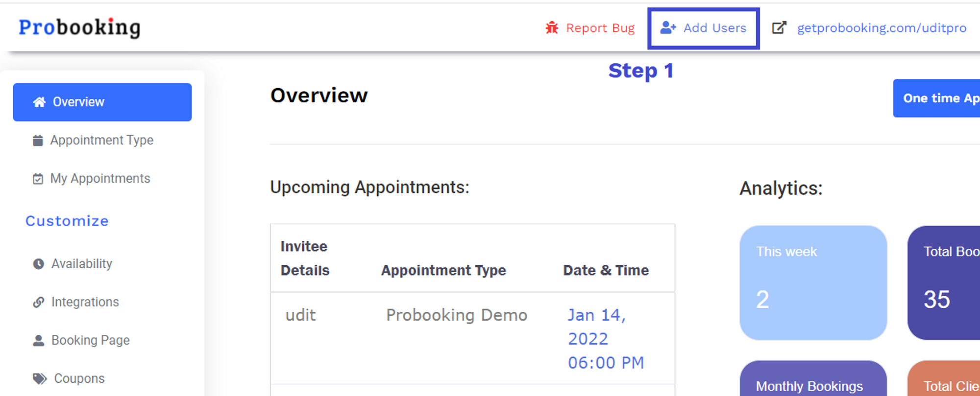Click the red bug icon
This screenshot has height=396, width=980.
tap(552, 28)
